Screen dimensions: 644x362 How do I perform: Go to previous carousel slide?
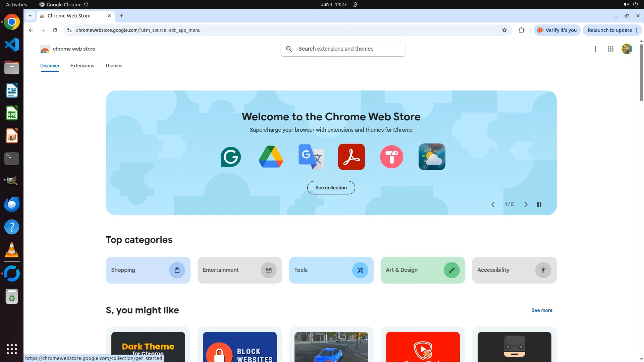coord(493,204)
